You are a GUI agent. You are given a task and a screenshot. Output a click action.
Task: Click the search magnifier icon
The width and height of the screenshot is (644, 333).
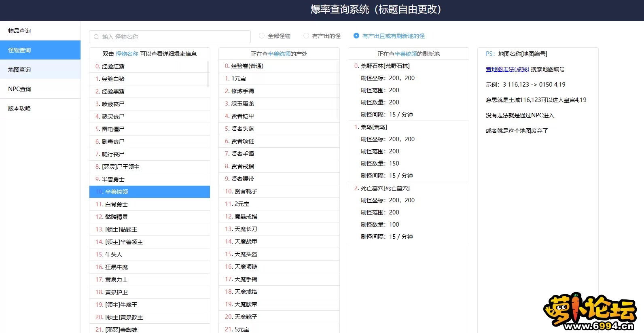click(96, 37)
